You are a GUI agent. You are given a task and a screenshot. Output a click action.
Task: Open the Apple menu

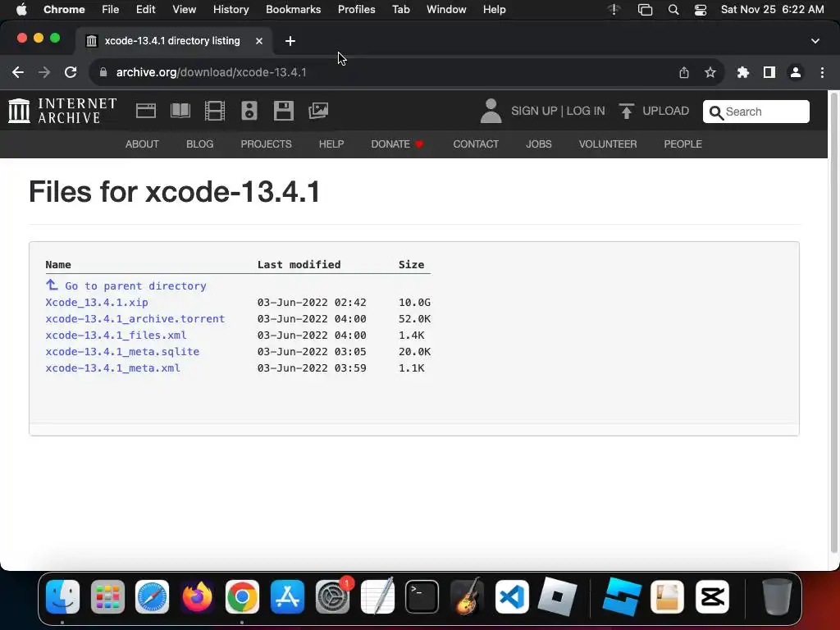21,10
